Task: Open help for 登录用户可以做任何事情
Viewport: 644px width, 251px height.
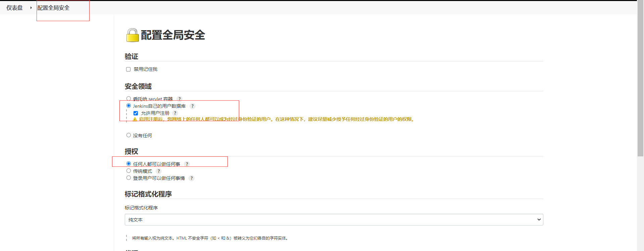Action: click(x=192, y=178)
